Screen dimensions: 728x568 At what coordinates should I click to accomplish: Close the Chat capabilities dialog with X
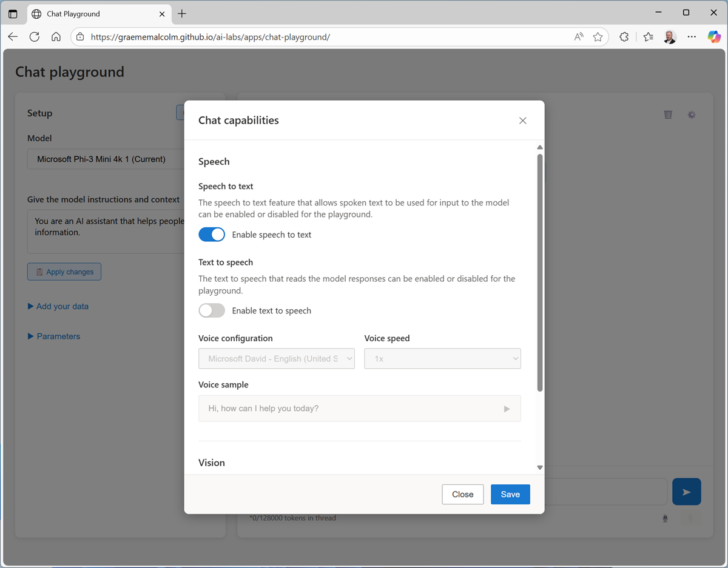tap(522, 121)
